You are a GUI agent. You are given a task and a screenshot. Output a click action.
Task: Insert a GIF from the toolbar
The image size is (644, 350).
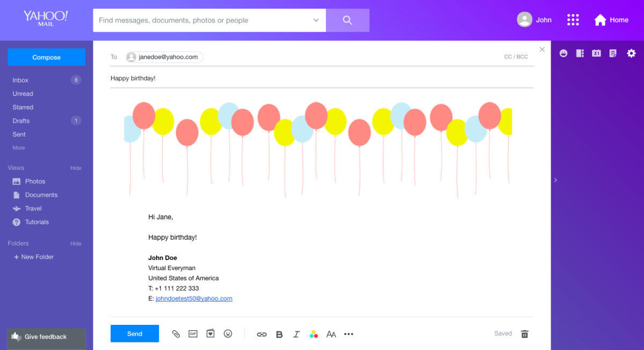(193, 333)
